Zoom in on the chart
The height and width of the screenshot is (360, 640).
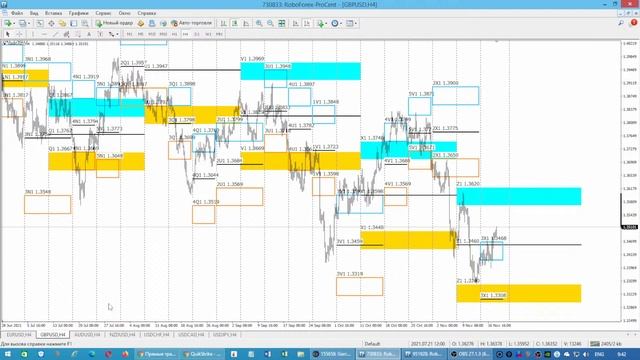click(x=259, y=24)
